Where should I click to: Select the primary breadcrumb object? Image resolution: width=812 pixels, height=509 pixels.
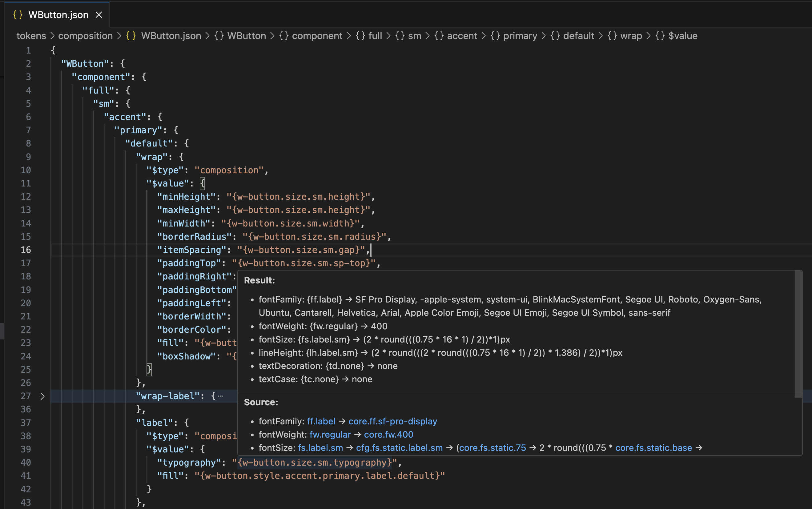coord(514,36)
